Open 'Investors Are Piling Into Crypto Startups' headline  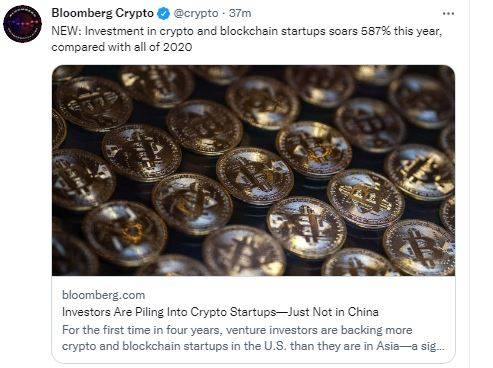[x=220, y=312]
